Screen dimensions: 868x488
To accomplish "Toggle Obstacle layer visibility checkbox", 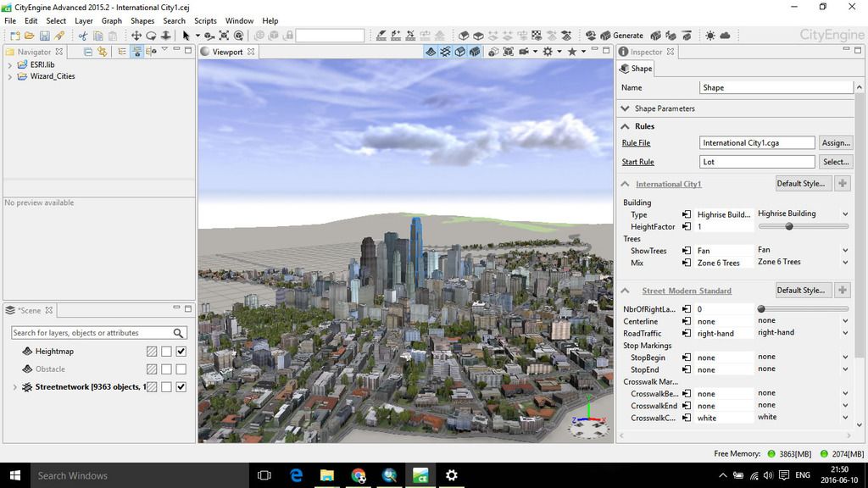I will coord(181,369).
